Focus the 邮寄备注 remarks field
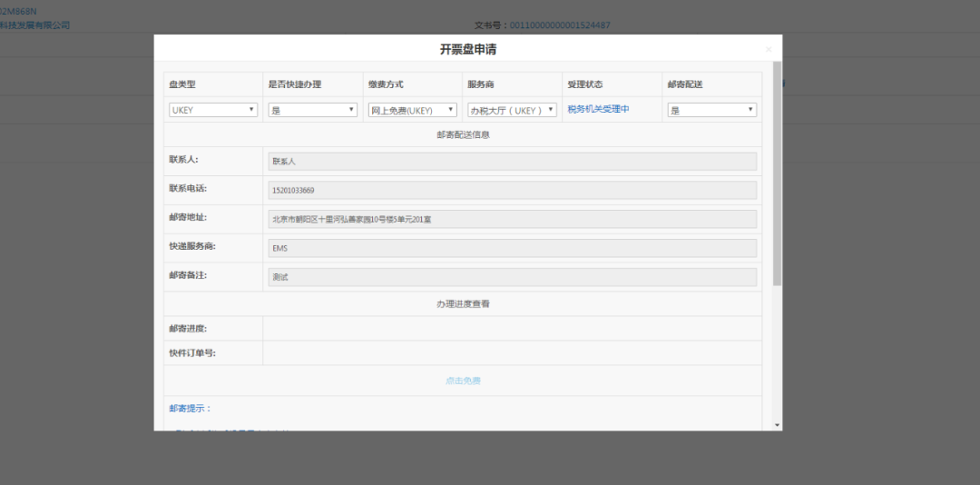This screenshot has width=980, height=485. tap(512, 277)
